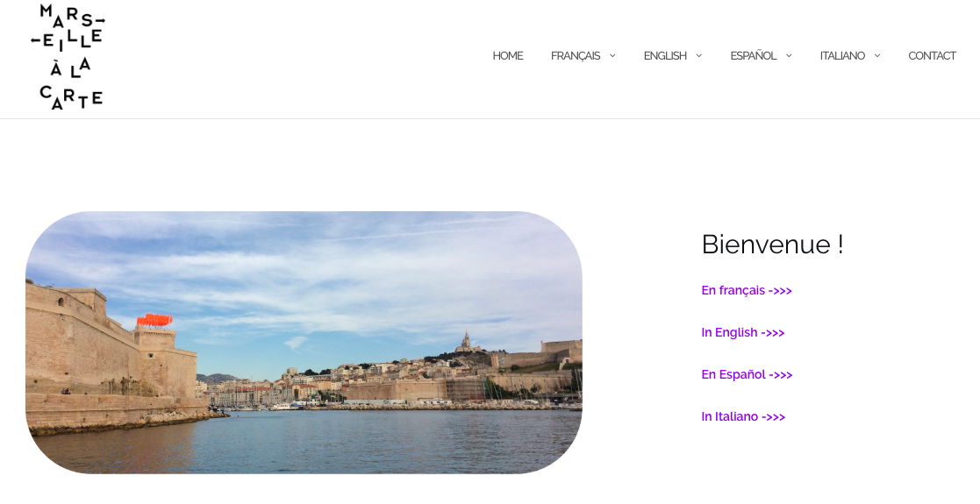
Task: Open the ESPAÑOL menu item
Action: (x=753, y=56)
